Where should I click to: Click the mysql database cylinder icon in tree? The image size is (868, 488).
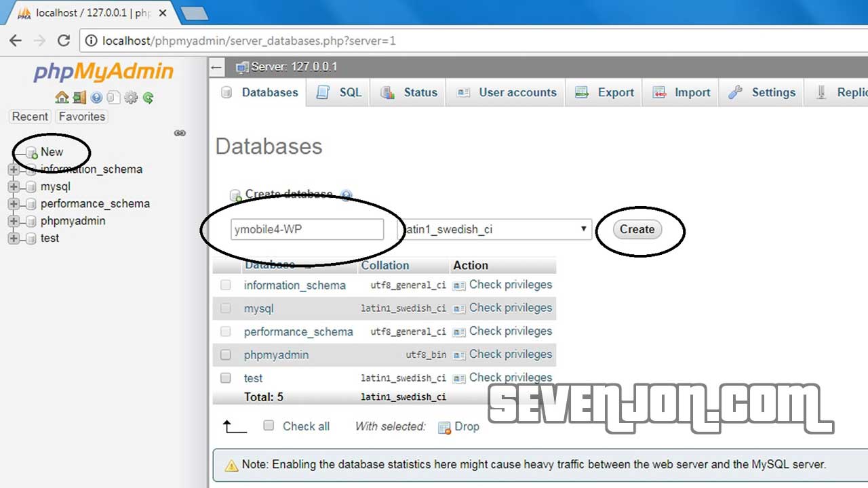[31, 186]
